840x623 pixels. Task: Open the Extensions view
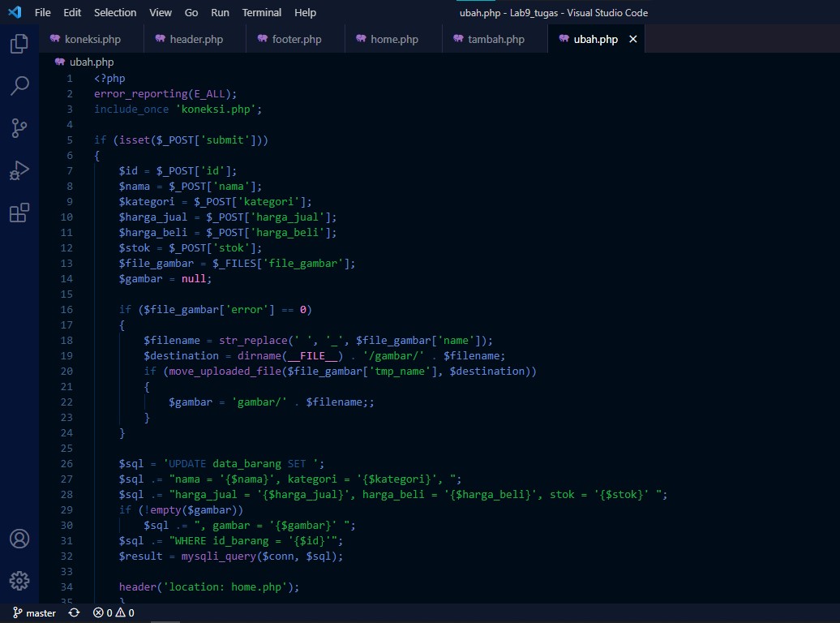tap(19, 213)
